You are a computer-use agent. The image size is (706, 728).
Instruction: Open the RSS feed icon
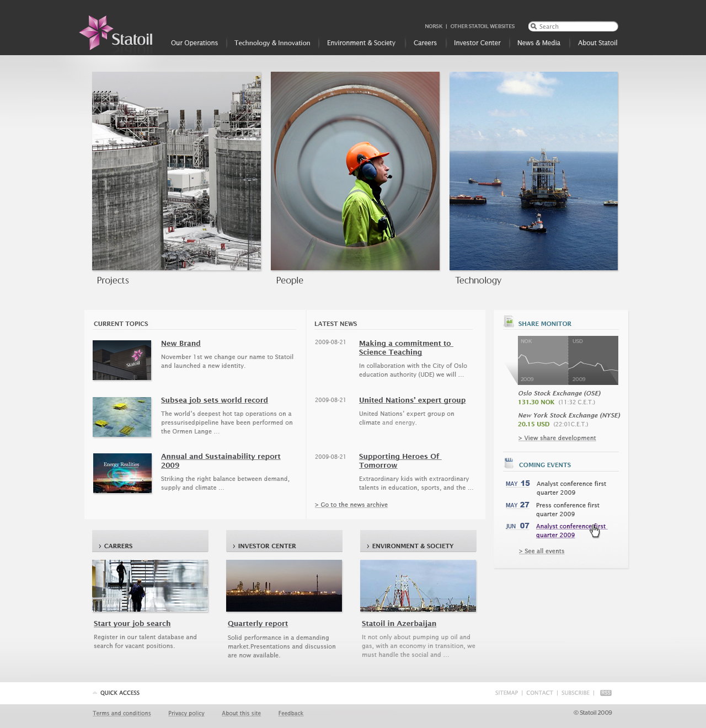[606, 693]
